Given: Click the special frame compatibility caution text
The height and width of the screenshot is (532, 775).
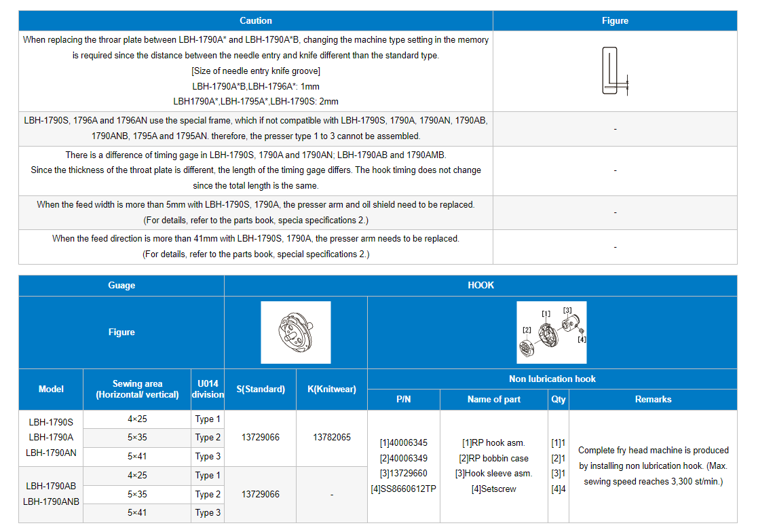Looking at the screenshot, I should (x=256, y=128).
